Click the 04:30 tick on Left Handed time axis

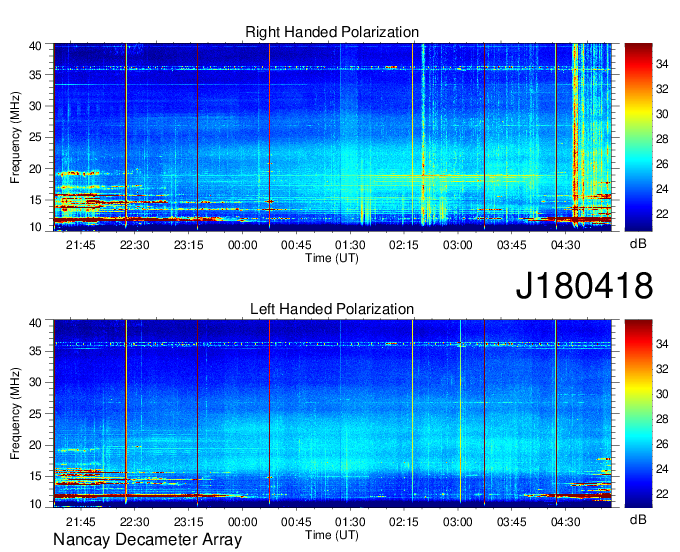[566, 522]
